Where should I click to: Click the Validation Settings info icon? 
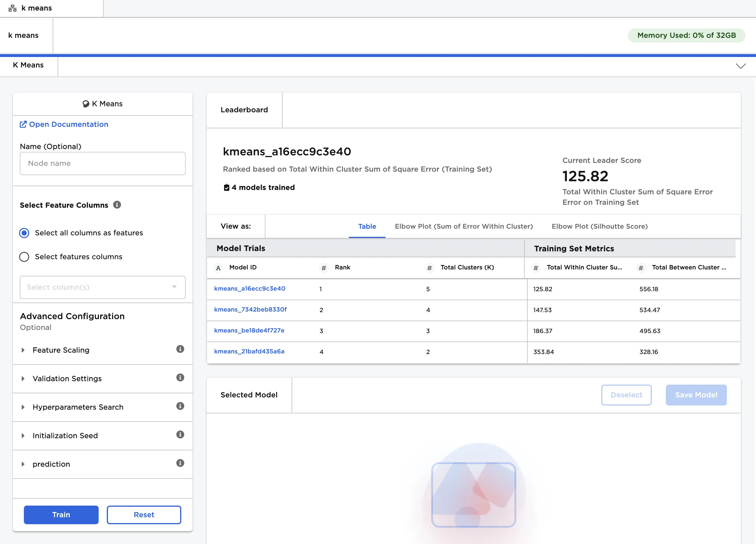pos(180,378)
